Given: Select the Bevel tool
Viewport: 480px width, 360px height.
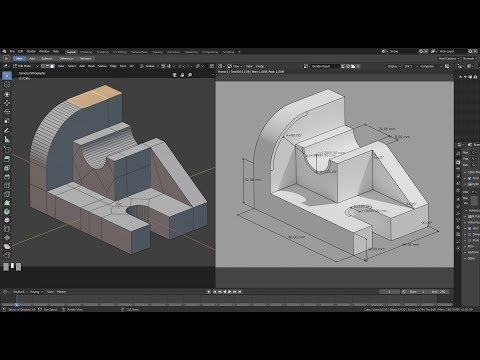Looking at the screenshot, I should pos(7,177).
